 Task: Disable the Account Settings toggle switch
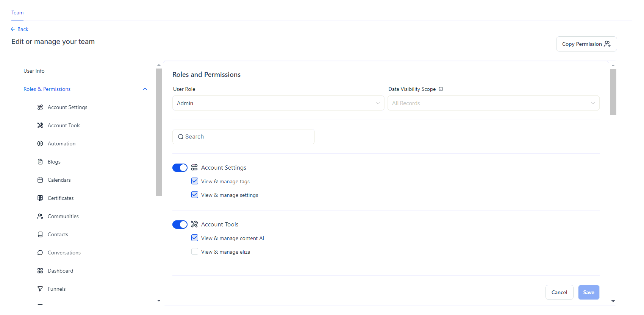[x=180, y=168]
